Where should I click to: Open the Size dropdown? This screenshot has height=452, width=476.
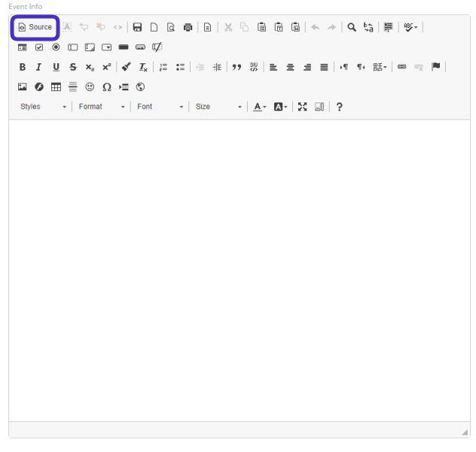pyautogui.click(x=218, y=107)
